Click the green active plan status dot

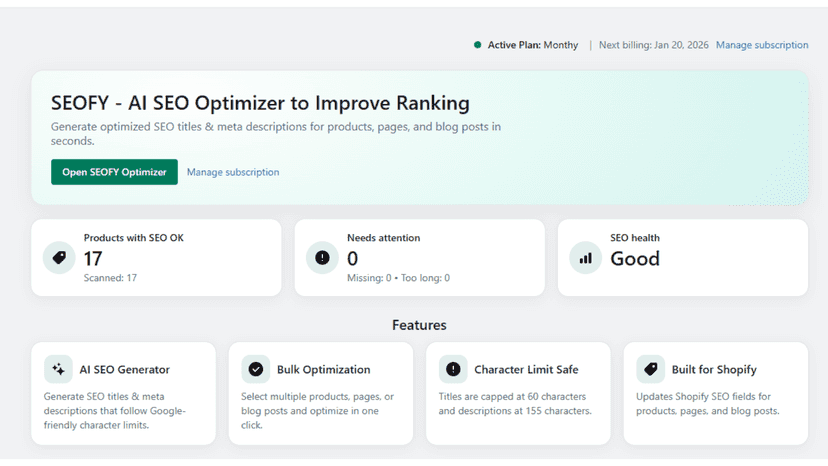click(x=477, y=45)
